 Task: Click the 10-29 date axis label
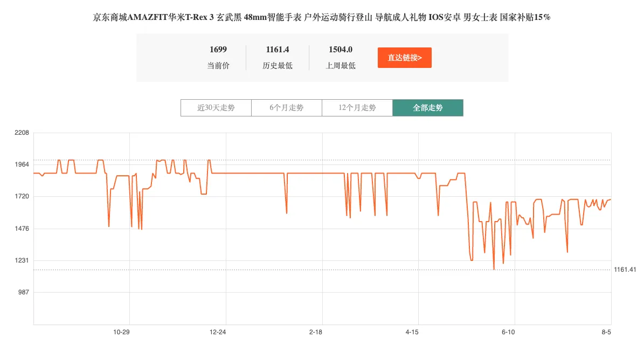point(122,332)
